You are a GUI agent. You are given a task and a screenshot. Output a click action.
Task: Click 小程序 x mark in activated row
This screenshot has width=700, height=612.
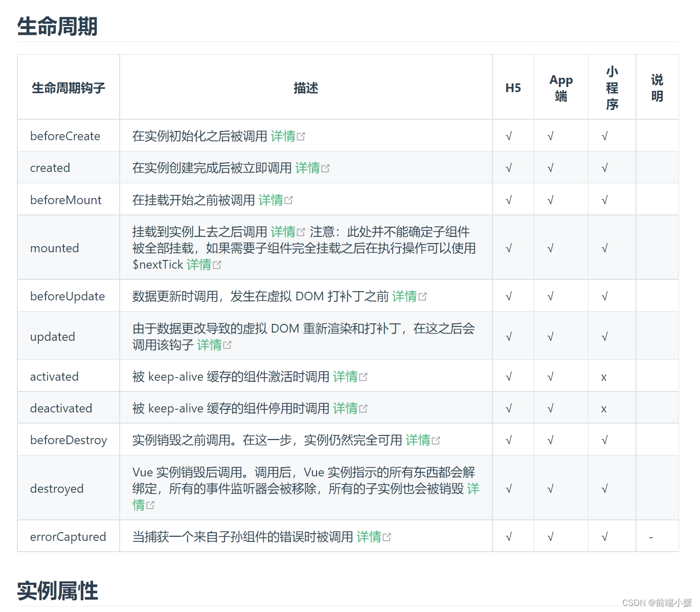(x=604, y=377)
